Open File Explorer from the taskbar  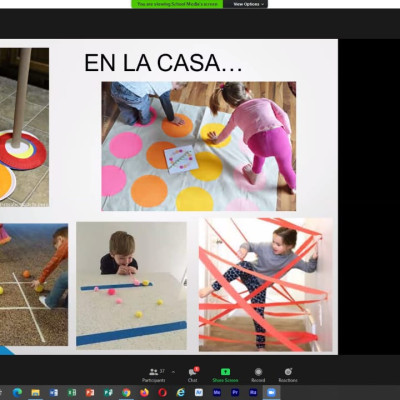pos(35,393)
